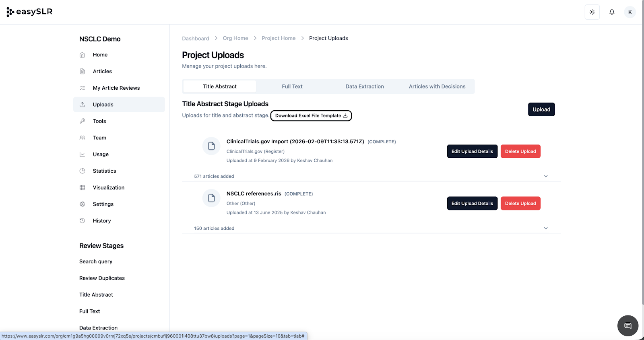The image size is (644, 340).
Task: Open the notifications bell icon
Action: [x=612, y=12]
